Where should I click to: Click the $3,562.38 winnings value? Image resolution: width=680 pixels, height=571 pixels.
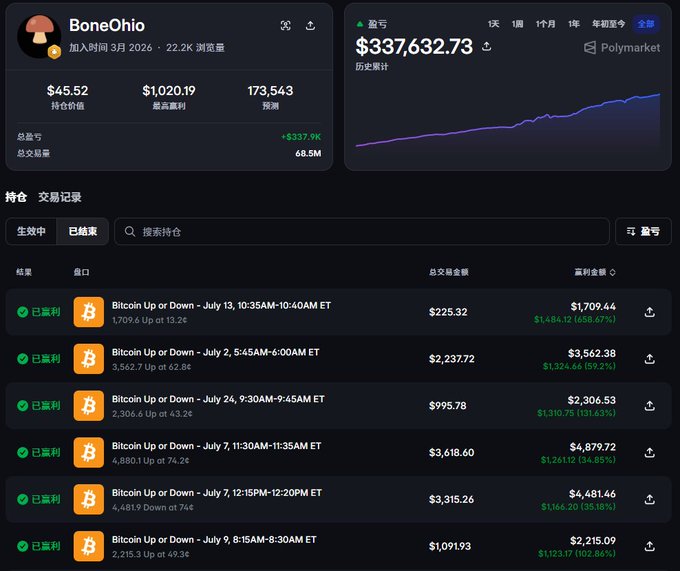592,353
